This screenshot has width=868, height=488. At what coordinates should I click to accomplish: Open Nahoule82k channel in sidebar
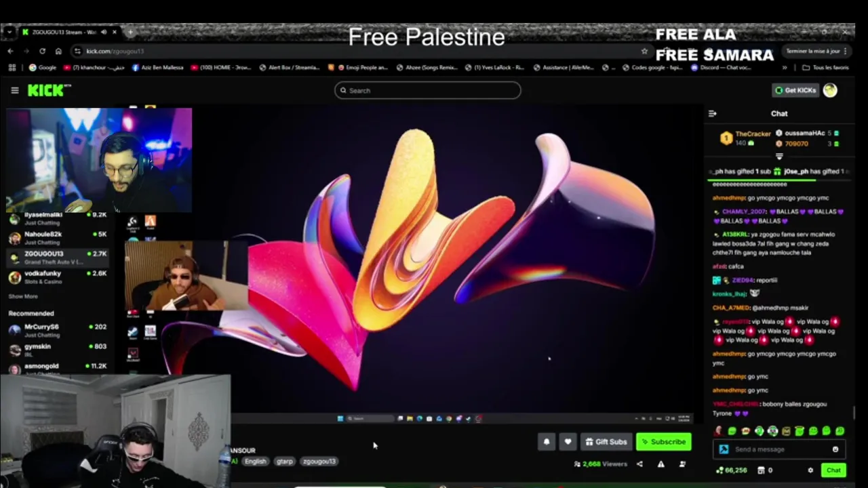tap(58, 238)
